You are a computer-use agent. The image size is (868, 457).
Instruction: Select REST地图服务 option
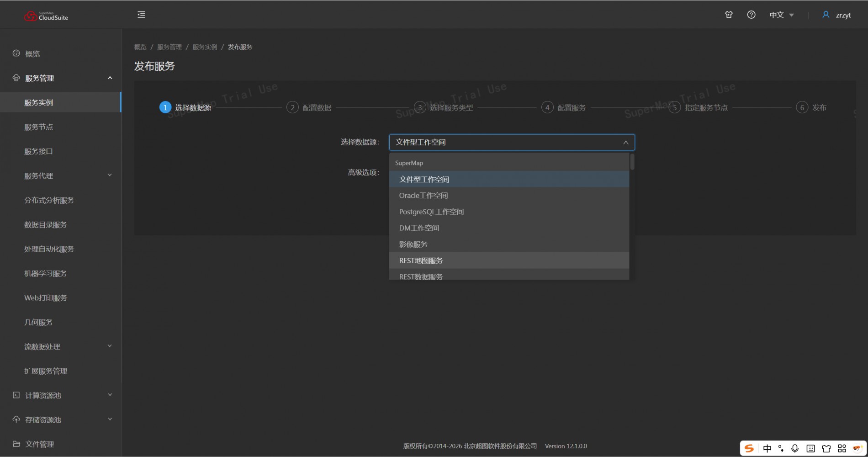(x=509, y=260)
